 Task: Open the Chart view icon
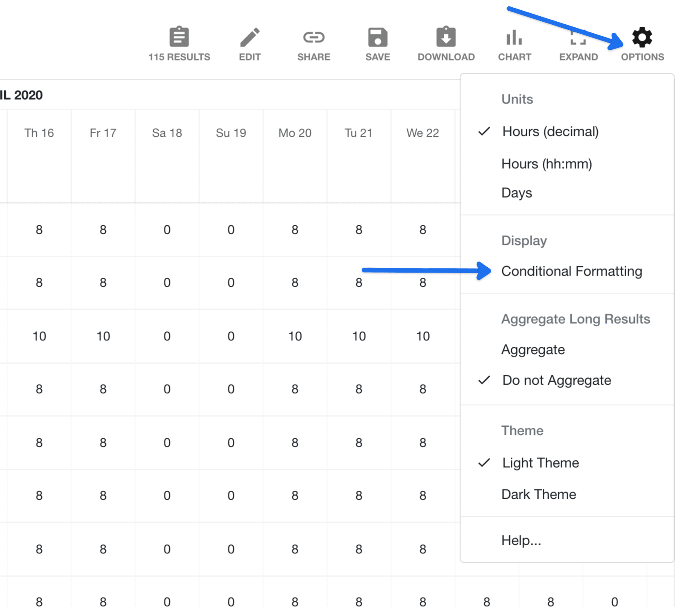[514, 37]
